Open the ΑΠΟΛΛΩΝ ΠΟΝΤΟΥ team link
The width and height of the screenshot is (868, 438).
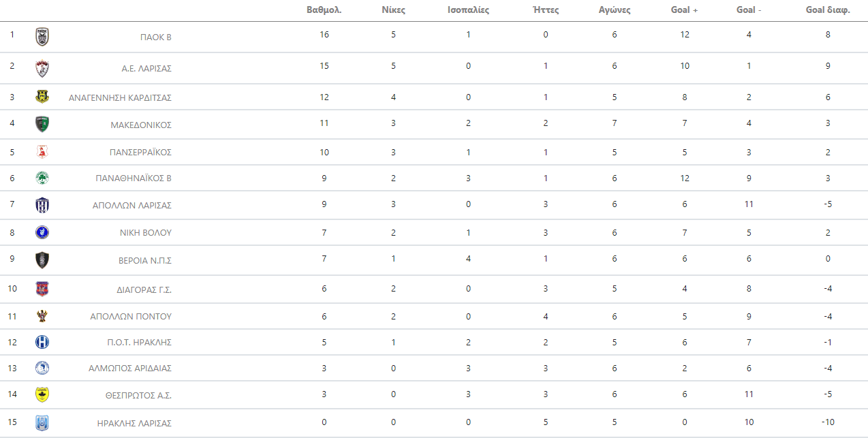tap(131, 317)
